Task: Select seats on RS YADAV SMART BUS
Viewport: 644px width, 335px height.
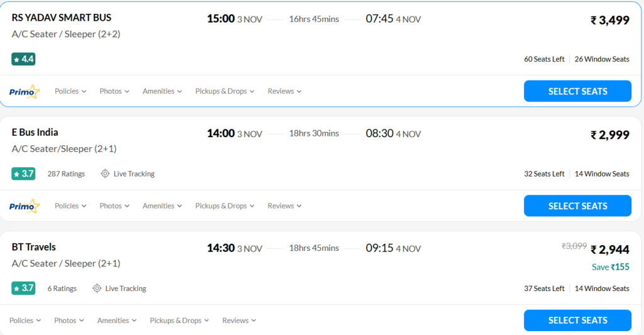Action: [x=577, y=91]
